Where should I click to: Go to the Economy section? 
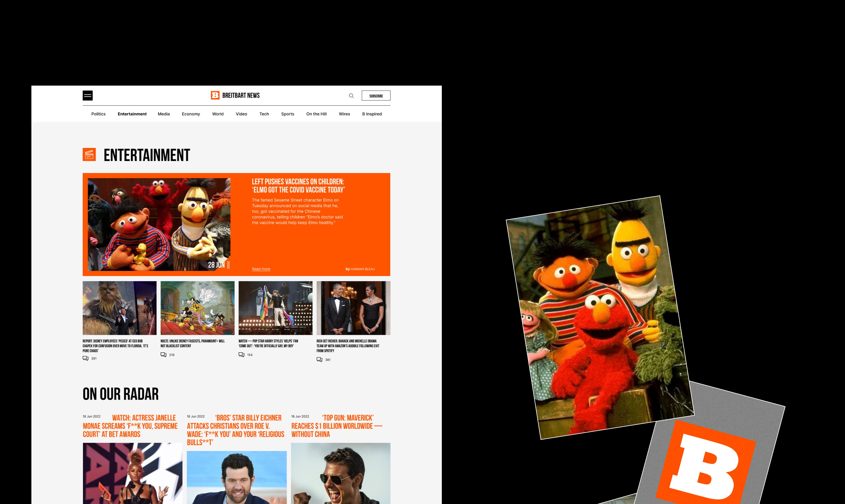[x=191, y=114]
